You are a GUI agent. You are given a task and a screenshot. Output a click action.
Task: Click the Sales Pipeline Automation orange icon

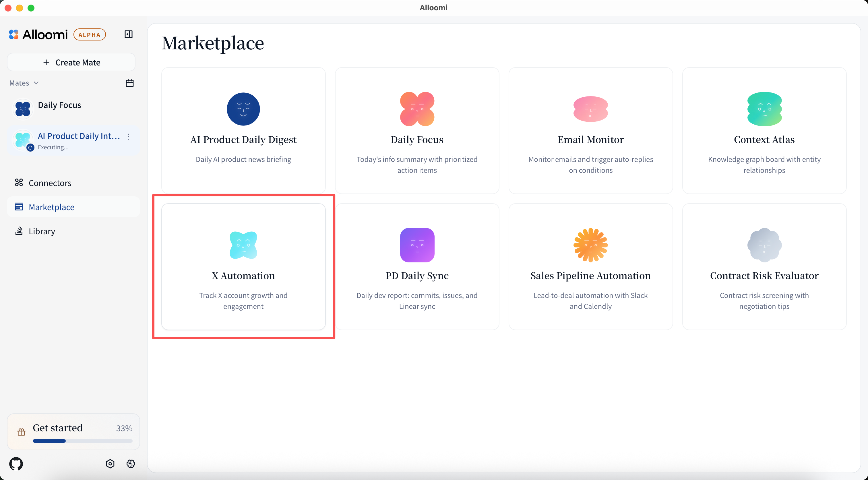pyautogui.click(x=590, y=245)
